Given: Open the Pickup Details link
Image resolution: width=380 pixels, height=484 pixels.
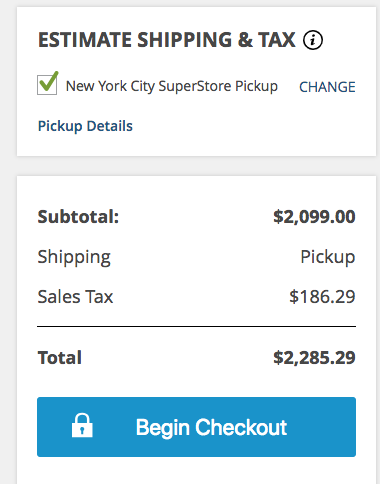Looking at the screenshot, I should 85,126.
